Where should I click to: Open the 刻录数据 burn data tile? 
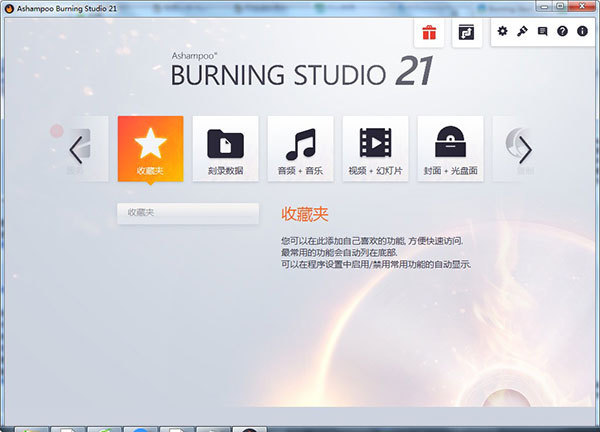coord(225,148)
